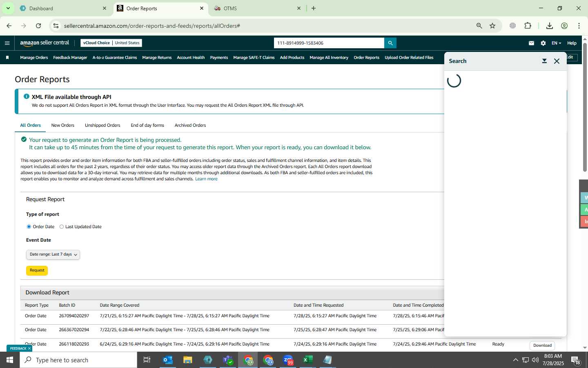
Task: Click the site information icon in address bar
Action: (x=56, y=26)
